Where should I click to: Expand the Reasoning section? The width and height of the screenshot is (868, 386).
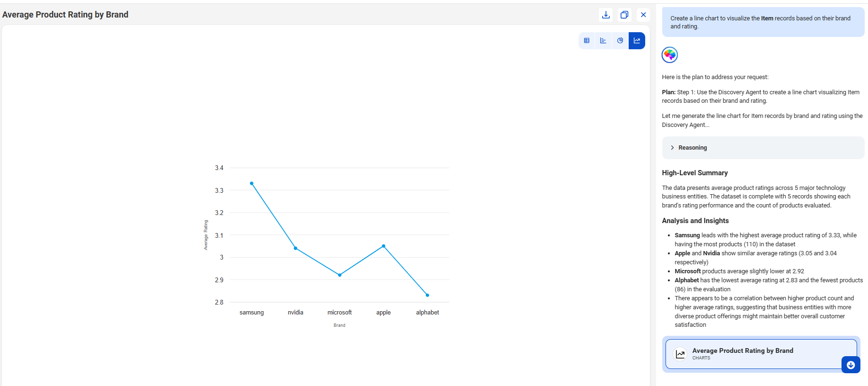[763, 148]
